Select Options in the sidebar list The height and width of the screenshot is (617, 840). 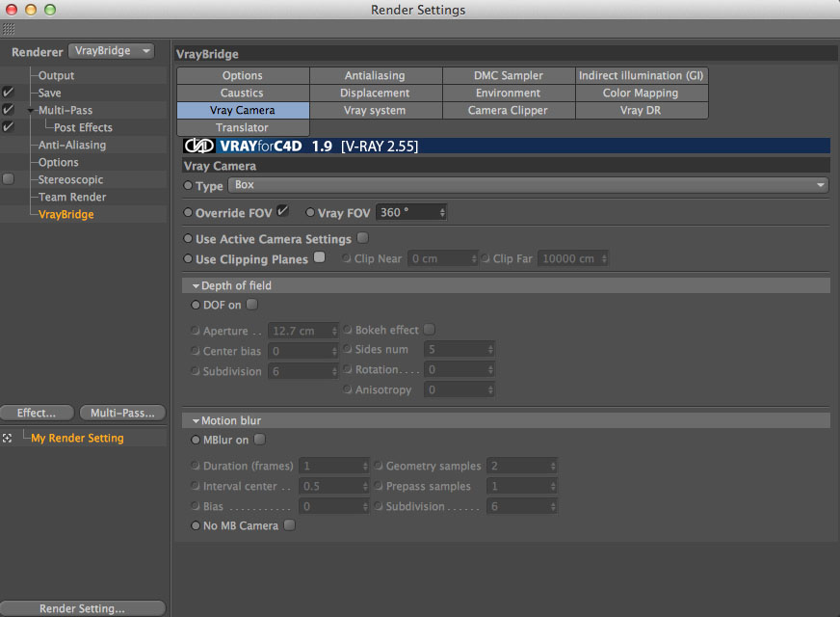pos(58,162)
